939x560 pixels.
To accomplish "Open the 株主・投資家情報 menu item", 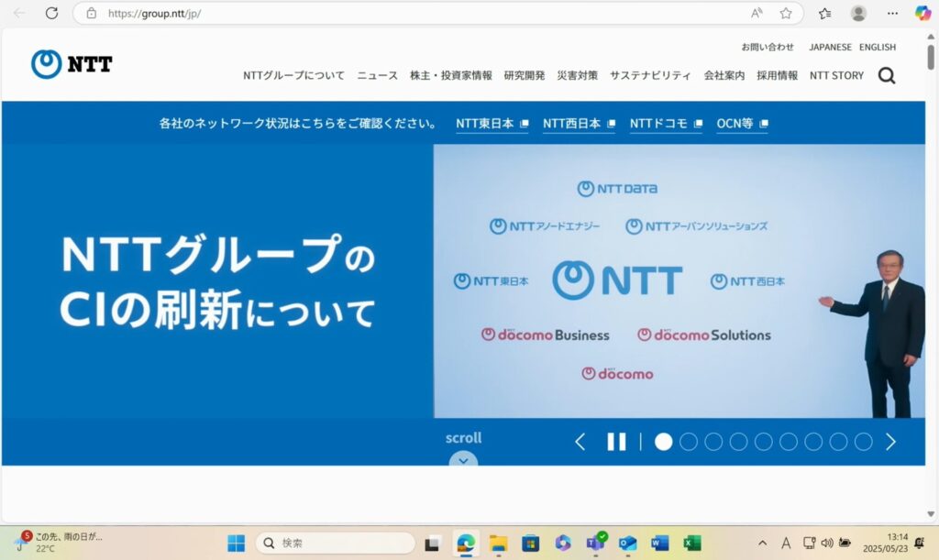I will [451, 75].
